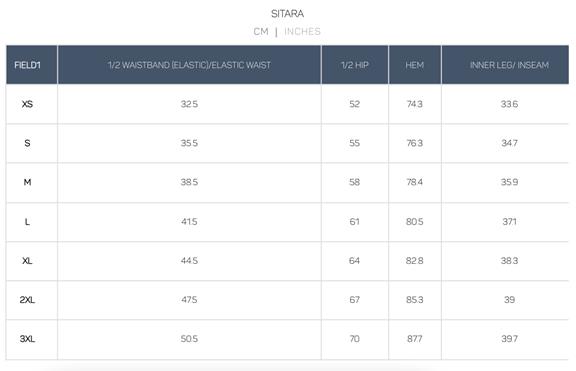576x371 pixels.
Task: Click the SITARA title
Action: tap(287, 14)
